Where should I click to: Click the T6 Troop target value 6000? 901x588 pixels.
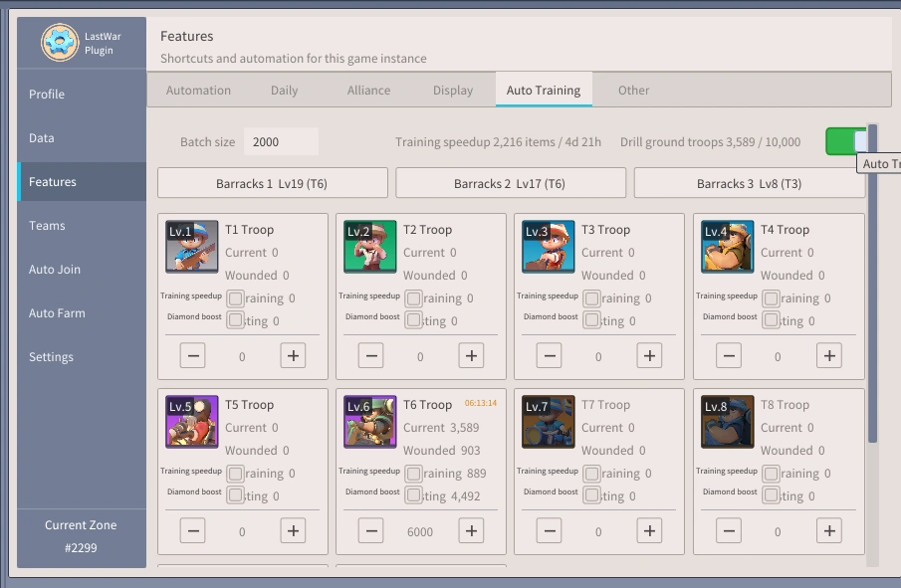pos(420,531)
